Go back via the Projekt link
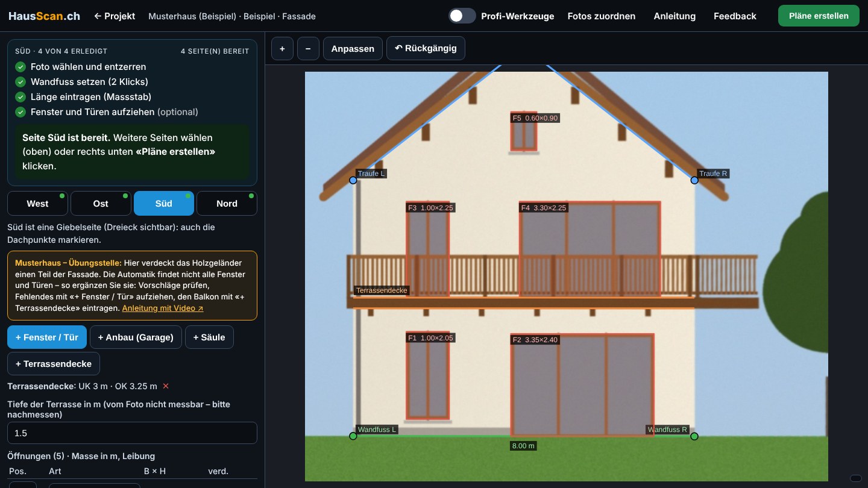 115,16
